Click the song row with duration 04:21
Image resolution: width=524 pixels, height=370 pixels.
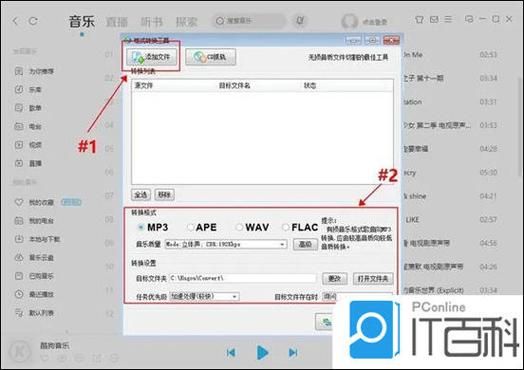point(451,196)
